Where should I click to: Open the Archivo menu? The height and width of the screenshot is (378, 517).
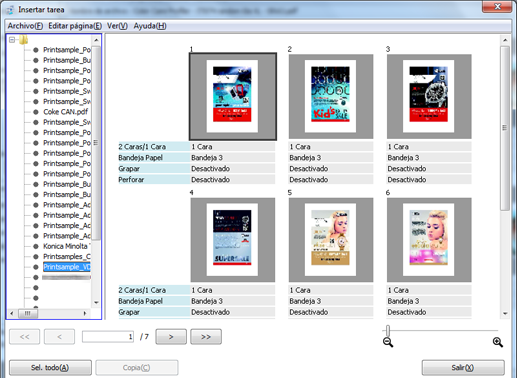pos(25,26)
